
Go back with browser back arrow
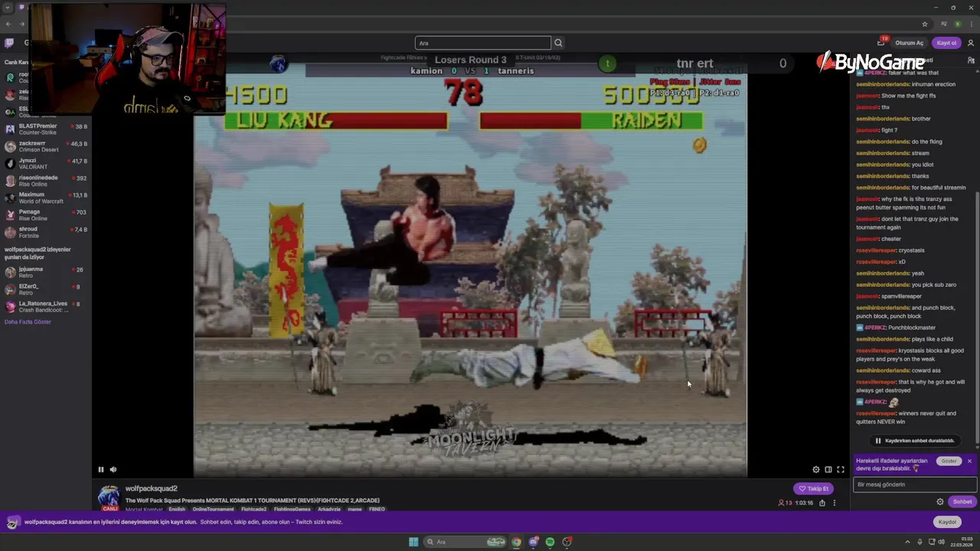coord(8,24)
